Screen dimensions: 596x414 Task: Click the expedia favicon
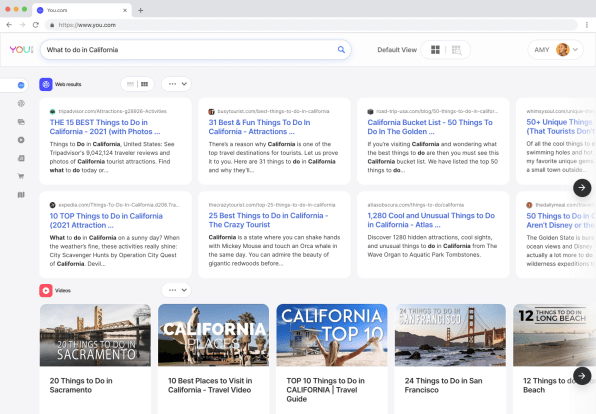(x=52, y=205)
